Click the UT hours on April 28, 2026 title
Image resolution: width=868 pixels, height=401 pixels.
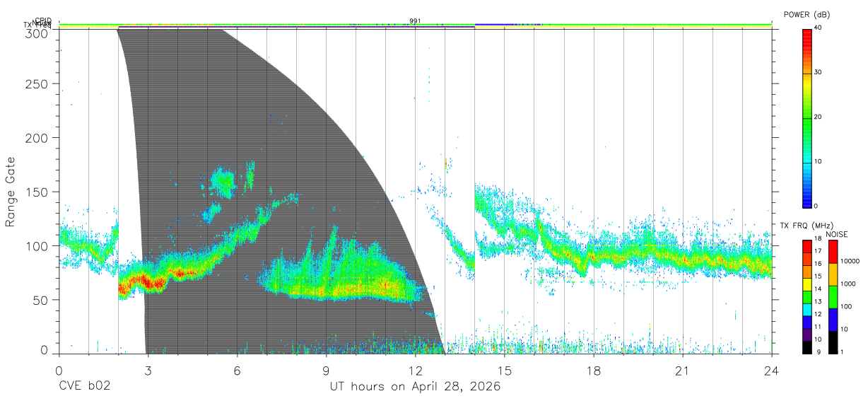pyautogui.click(x=415, y=387)
